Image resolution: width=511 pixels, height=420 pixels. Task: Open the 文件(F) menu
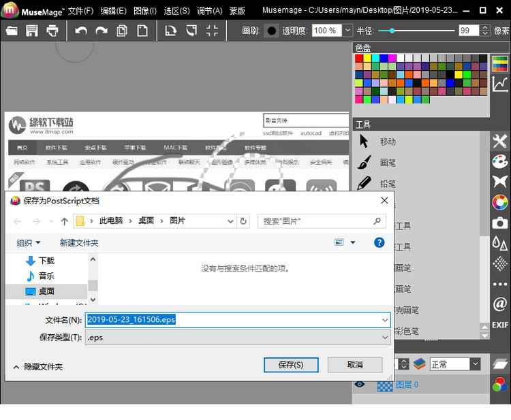(80, 11)
